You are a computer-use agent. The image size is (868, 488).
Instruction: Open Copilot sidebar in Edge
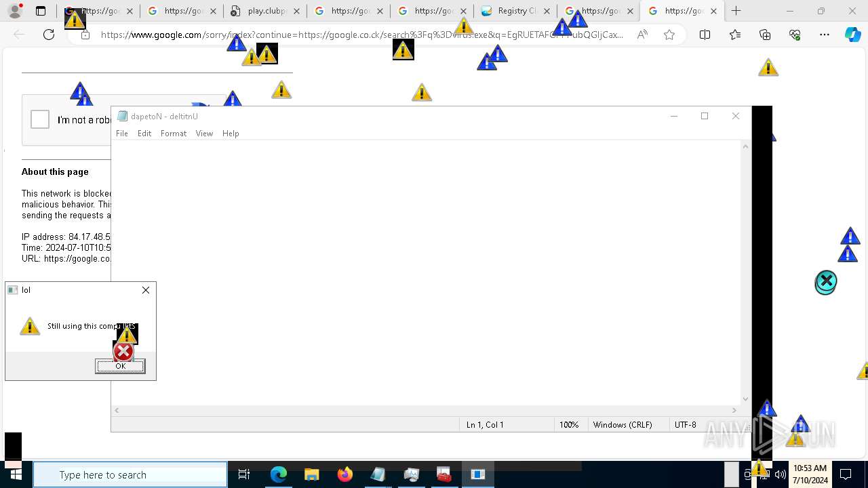pos(852,35)
